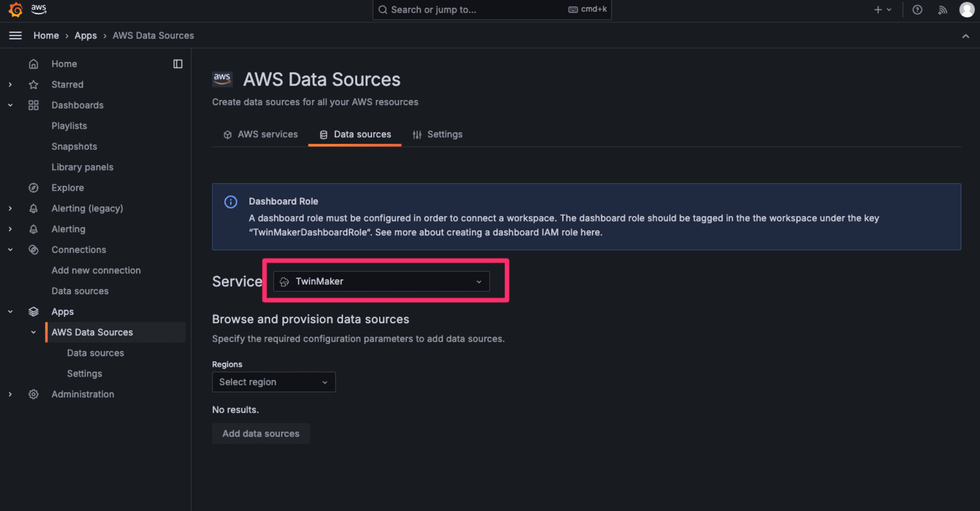Switch to the Settings tab
The image size is (980, 511).
438,134
